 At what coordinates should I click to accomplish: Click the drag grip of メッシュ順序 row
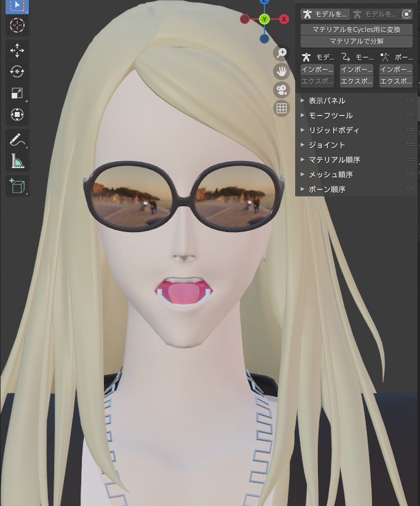point(410,175)
